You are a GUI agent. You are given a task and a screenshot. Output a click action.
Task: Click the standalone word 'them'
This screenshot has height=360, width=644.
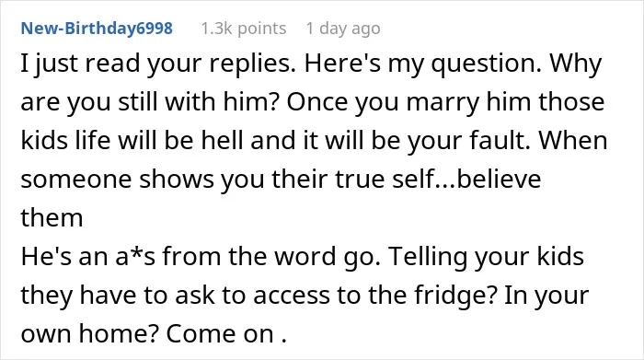(52, 218)
